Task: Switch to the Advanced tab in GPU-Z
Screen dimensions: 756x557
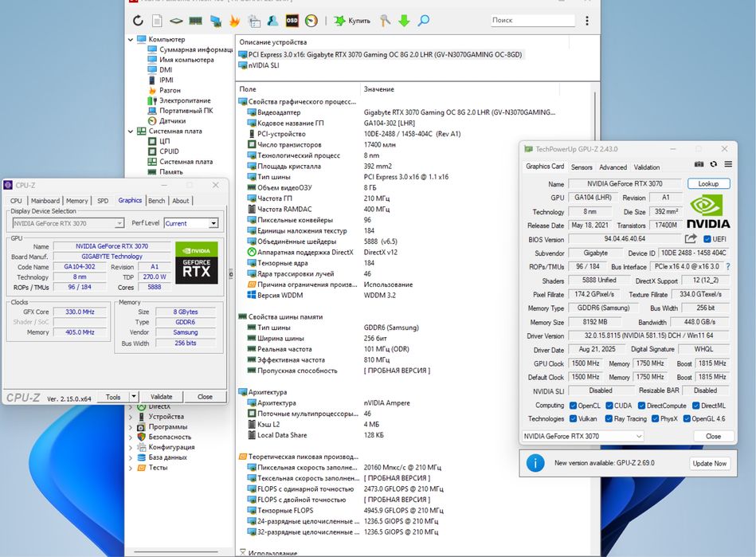Action: point(613,167)
